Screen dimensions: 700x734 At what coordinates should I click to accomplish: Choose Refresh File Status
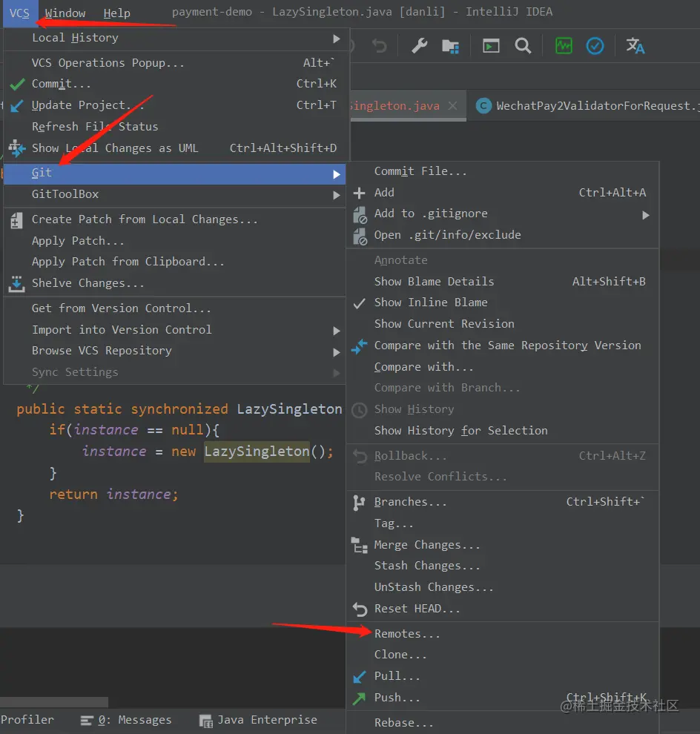(175, 126)
